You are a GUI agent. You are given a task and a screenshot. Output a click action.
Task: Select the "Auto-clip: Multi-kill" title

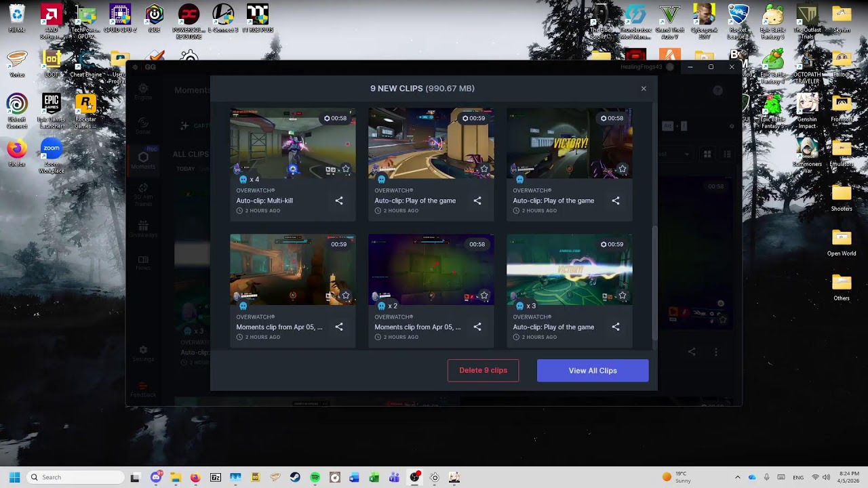tap(264, 201)
